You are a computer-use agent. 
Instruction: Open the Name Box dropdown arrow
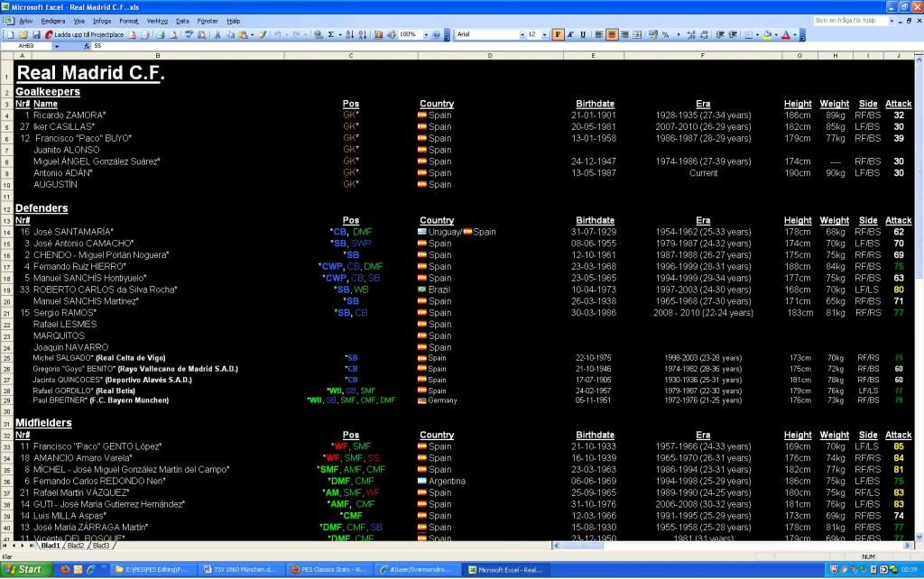click(57, 46)
